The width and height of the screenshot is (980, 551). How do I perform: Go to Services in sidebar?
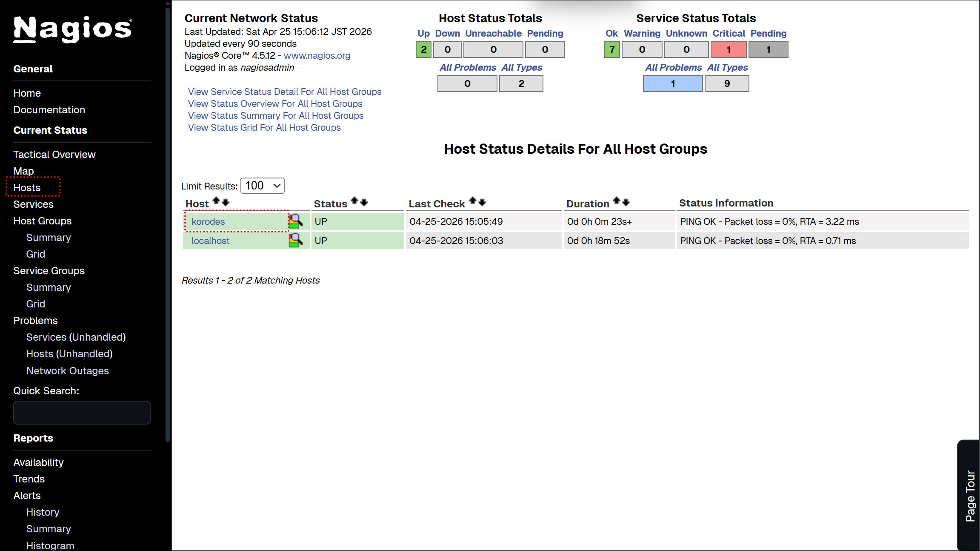tap(33, 204)
